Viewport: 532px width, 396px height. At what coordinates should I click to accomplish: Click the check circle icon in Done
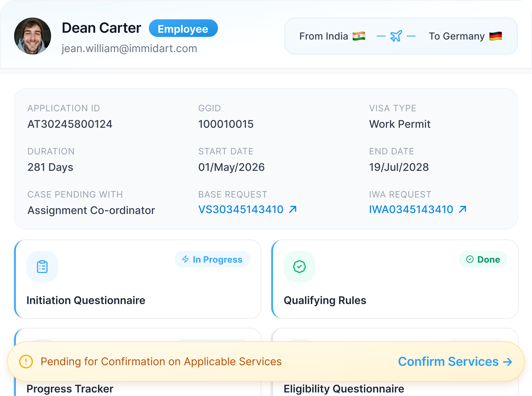(x=470, y=259)
